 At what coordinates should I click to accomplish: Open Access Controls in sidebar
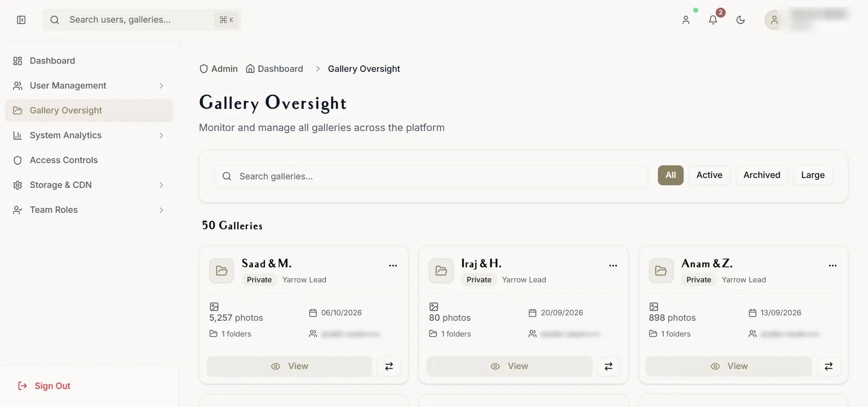(89, 160)
